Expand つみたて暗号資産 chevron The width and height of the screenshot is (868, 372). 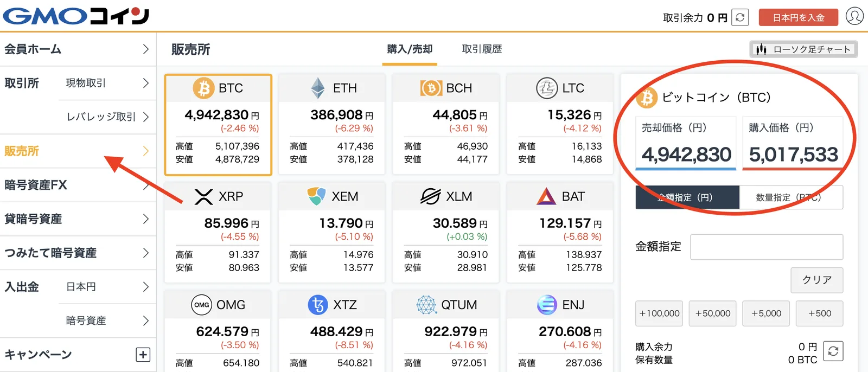145,253
